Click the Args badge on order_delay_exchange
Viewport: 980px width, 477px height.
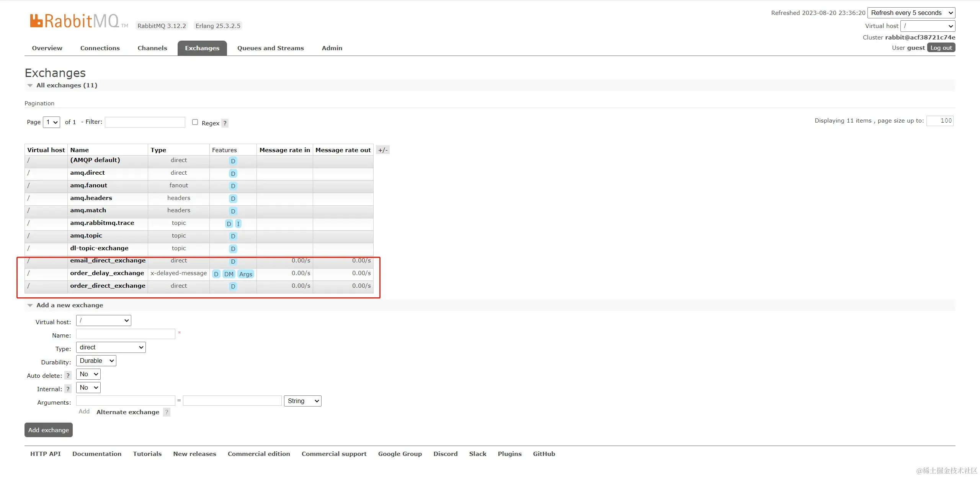245,274
